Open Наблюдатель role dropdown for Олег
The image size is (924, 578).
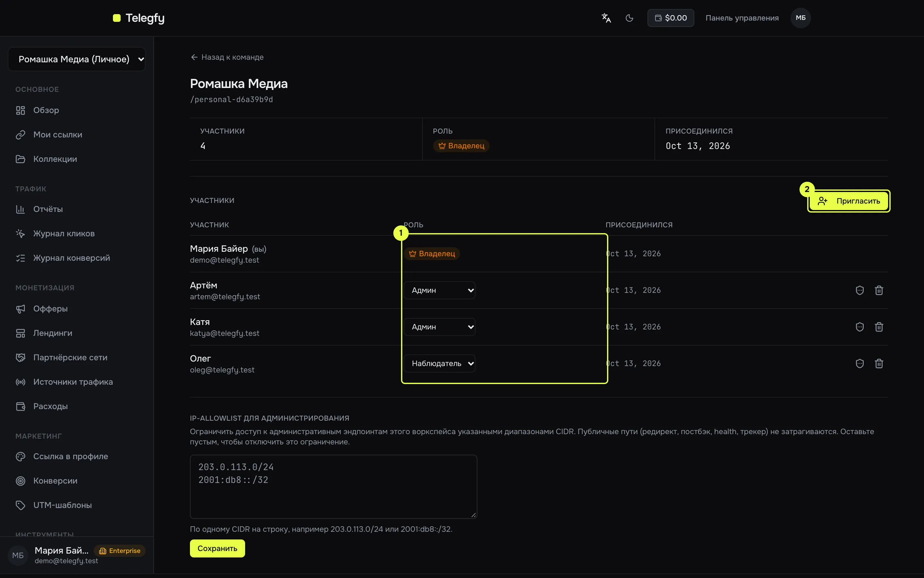click(x=440, y=363)
